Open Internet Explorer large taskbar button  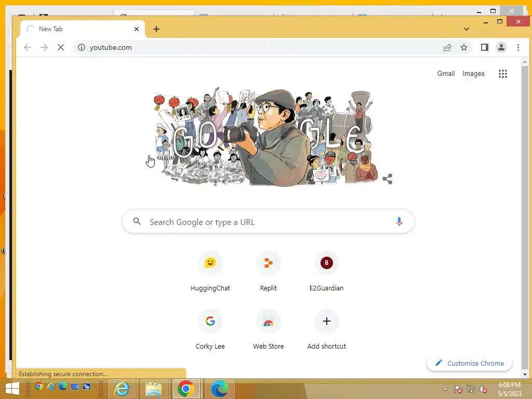pos(122,389)
